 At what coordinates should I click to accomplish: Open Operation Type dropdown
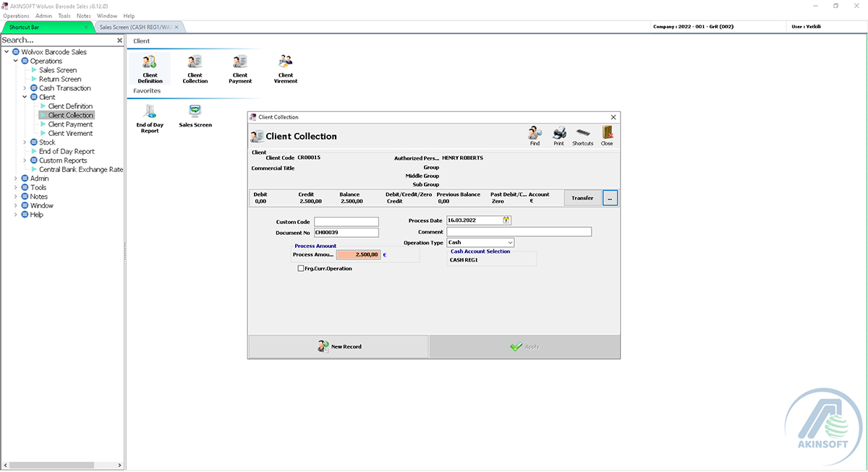pyautogui.click(x=510, y=242)
